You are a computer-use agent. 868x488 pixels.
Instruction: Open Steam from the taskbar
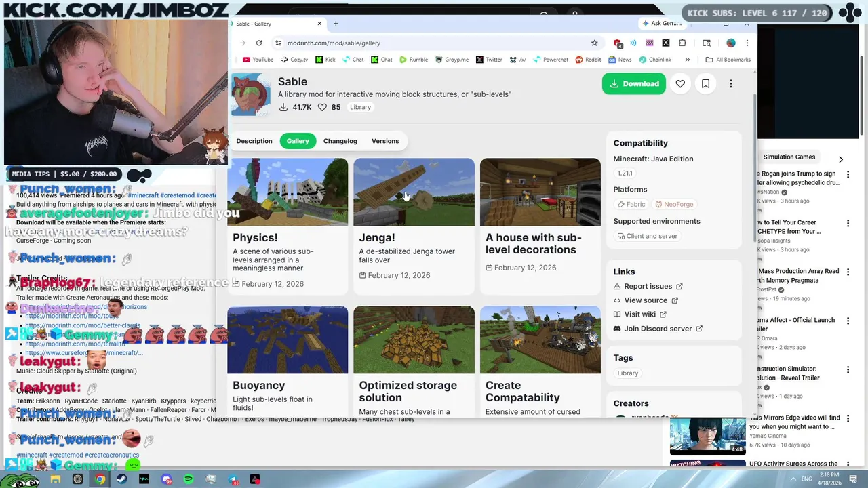tap(122, 479)
